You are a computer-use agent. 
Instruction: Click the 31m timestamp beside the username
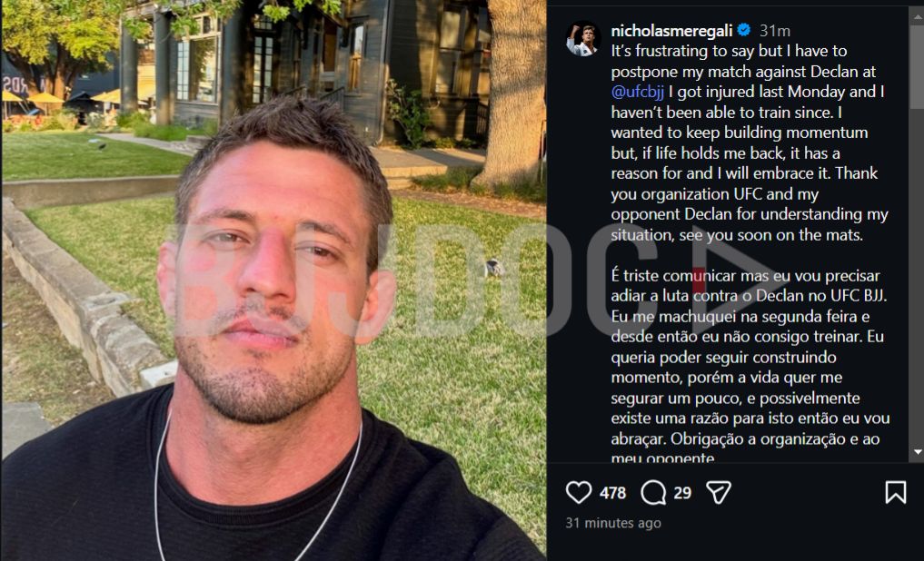pos(775,30)
